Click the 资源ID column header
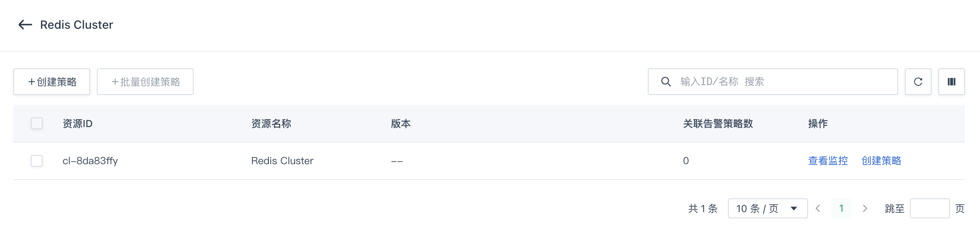This screenshot has width=980, height=245. point(77,123)
